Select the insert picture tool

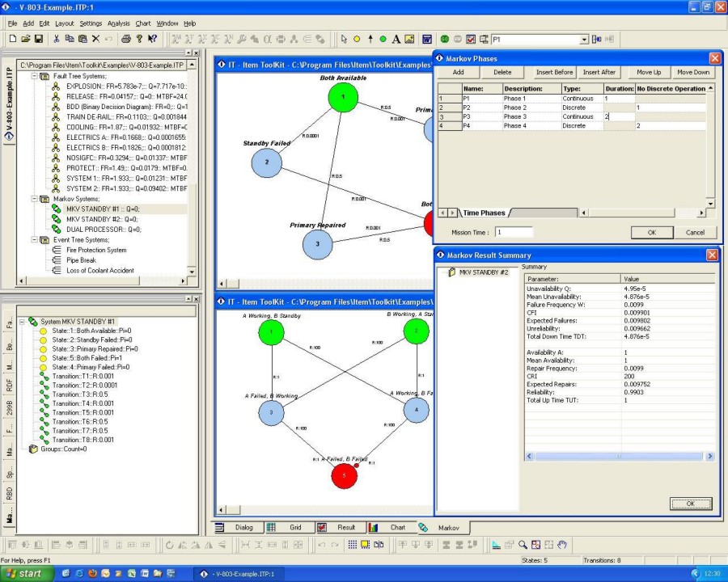point(409,40)
